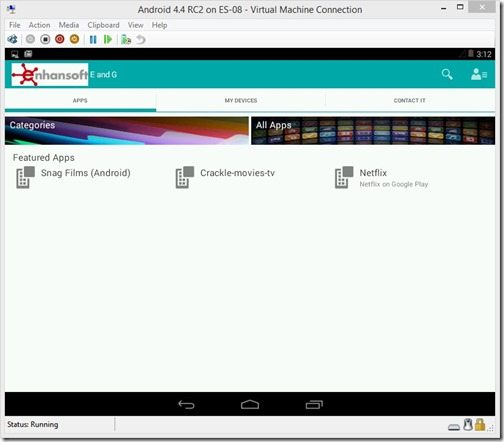Open the Clipboard menu
The height and width of the screenshot is (442, 504).
103,25
